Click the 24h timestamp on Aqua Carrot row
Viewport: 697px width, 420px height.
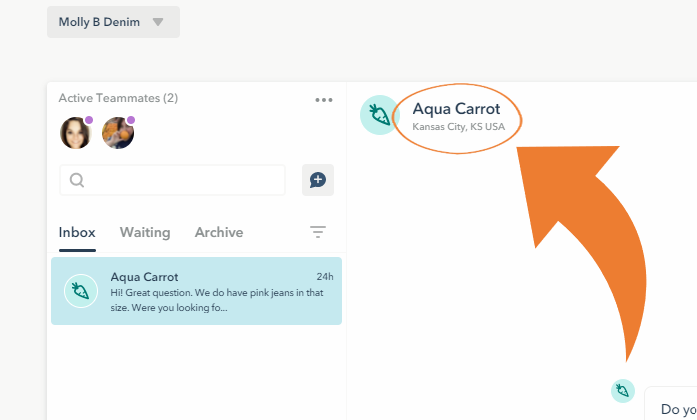(x=325, y=277)
